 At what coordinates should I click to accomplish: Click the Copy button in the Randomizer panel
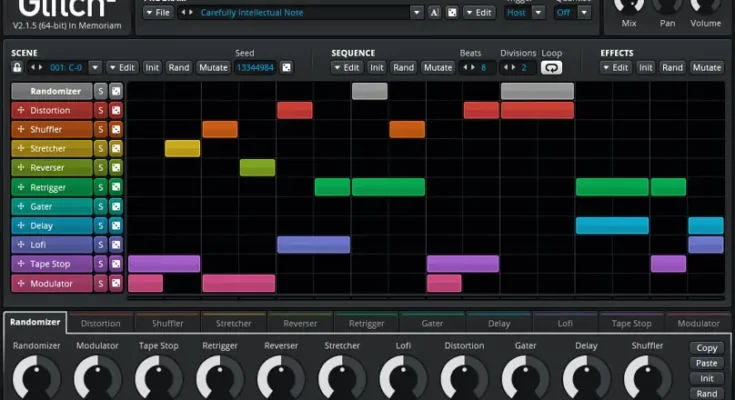[706, 348]
